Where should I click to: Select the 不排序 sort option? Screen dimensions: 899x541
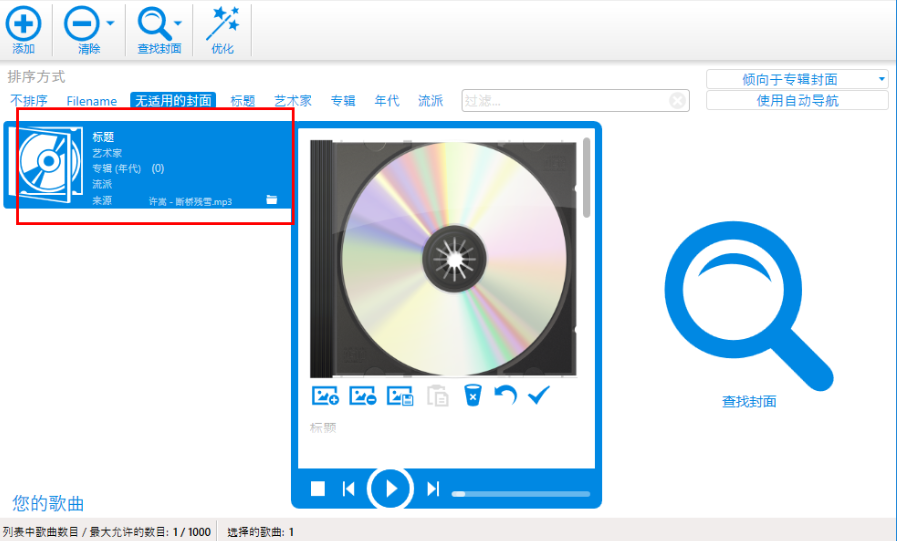pos(29,101)
